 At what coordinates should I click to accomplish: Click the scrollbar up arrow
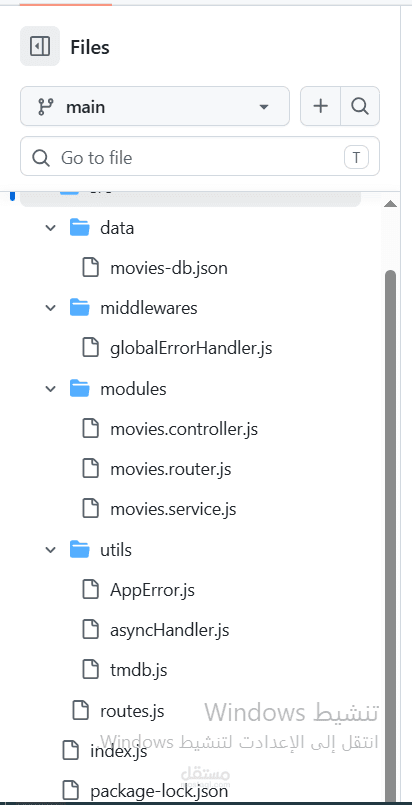click(x=390, y=204)
